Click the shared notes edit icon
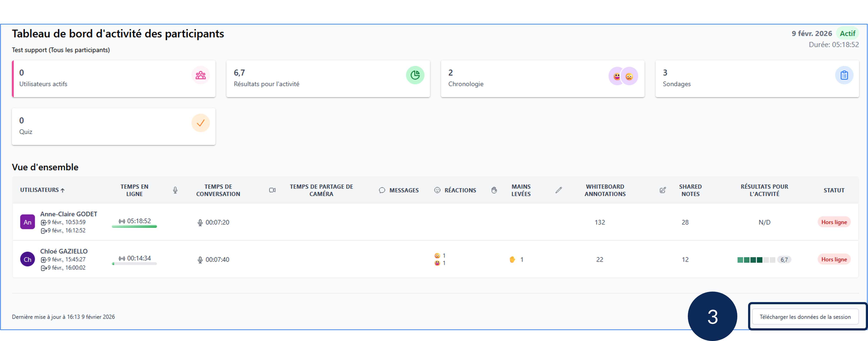This screenshot has height=341, width=868. click(662, 190)
